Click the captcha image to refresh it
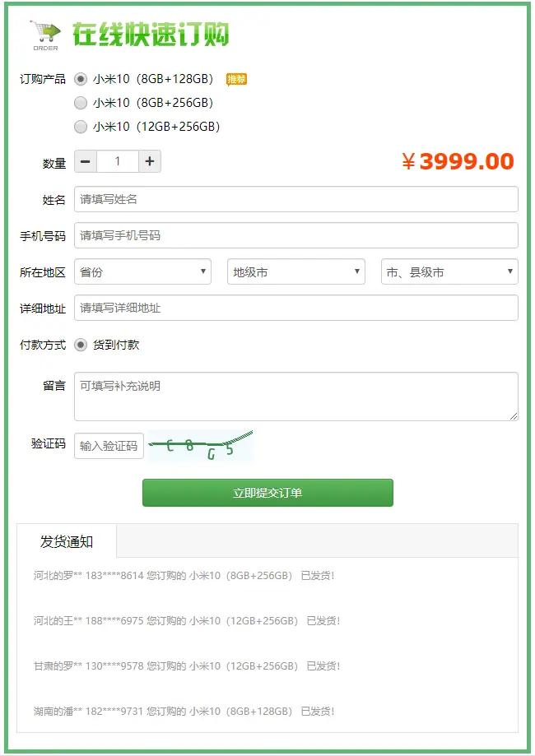This screenshot has height=756, width=535. [202, 445]
